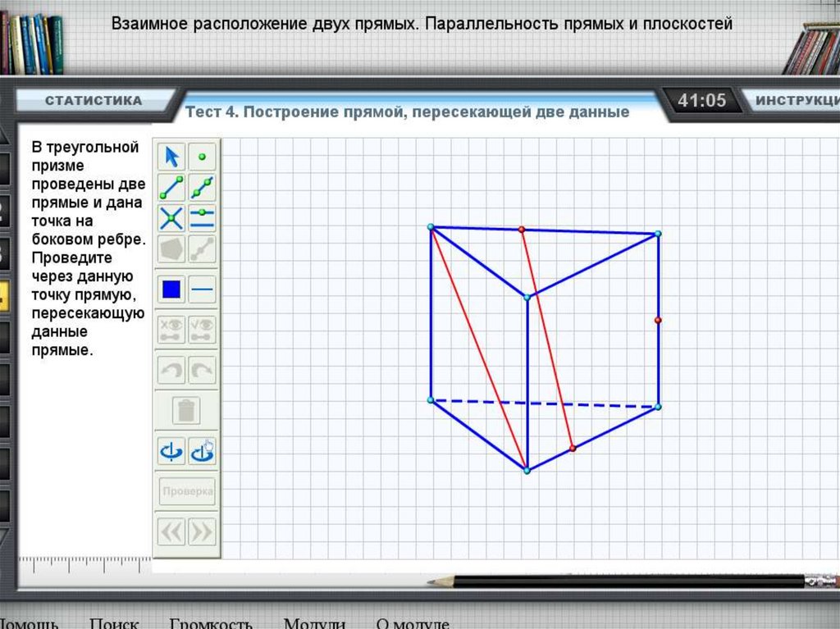The image size is (840, 629).
Task: Go to next task with double-right arrows
Action: pyautogui.click(x=202, y=531)
